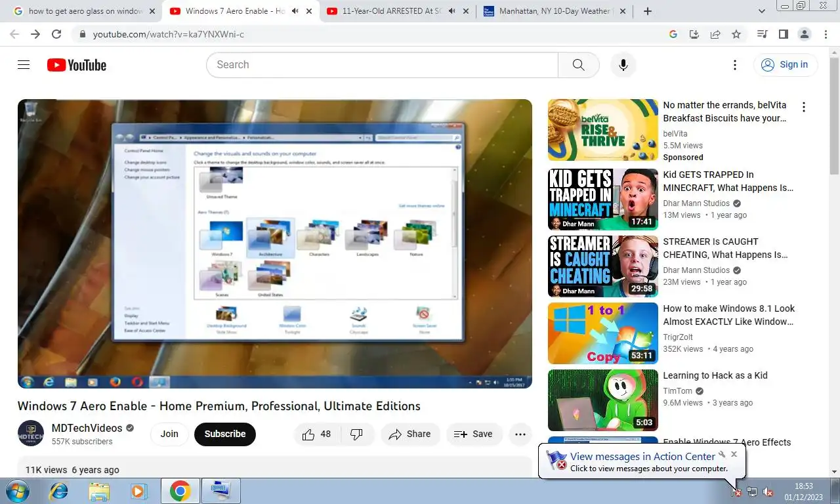Image resolution: width=840 pixels, height=504 pixels.
Task: Mute the Windows 7 Aero Enable tab
Action: [295, 11]
